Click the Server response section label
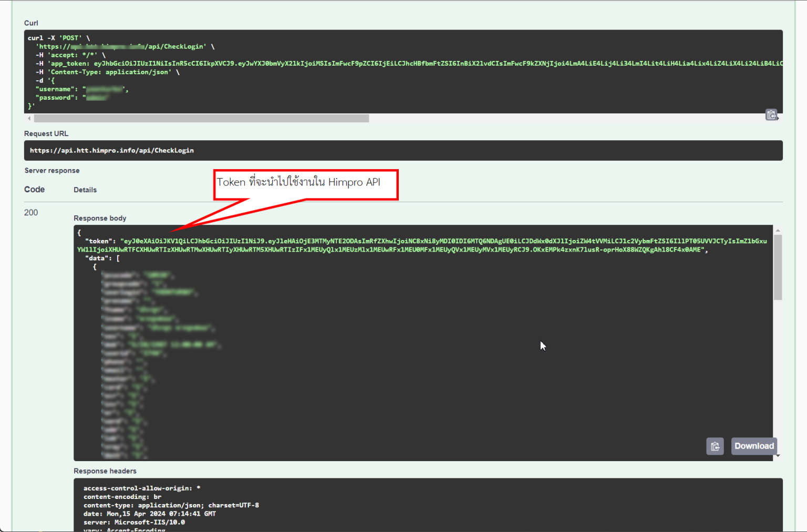807x532 pixels. pyautogui.click(x=51, y=170)
